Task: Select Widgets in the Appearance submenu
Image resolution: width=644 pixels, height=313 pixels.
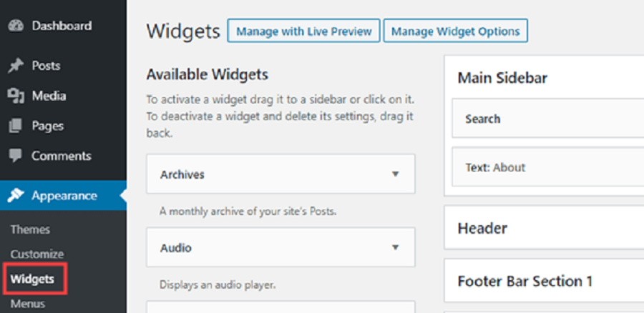Action: pos(32,279)
